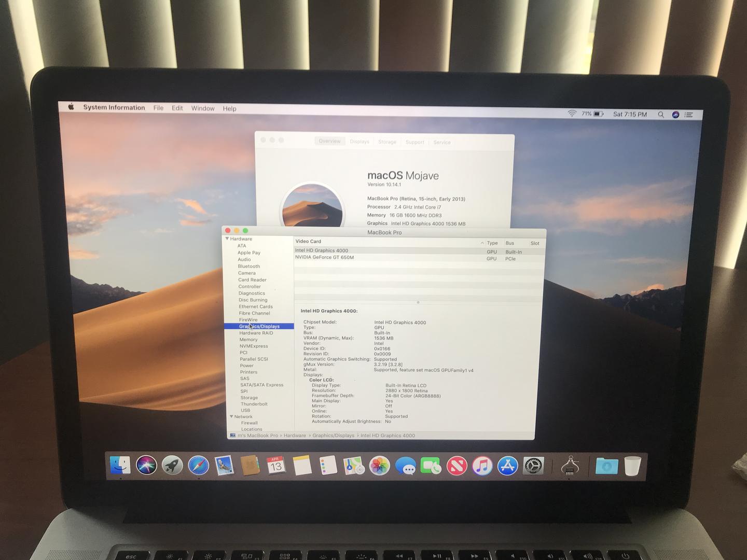Open Contacts book icon in Dock
Image resolution: width=747 pixels, height=560 pixels.
(250, 465)
